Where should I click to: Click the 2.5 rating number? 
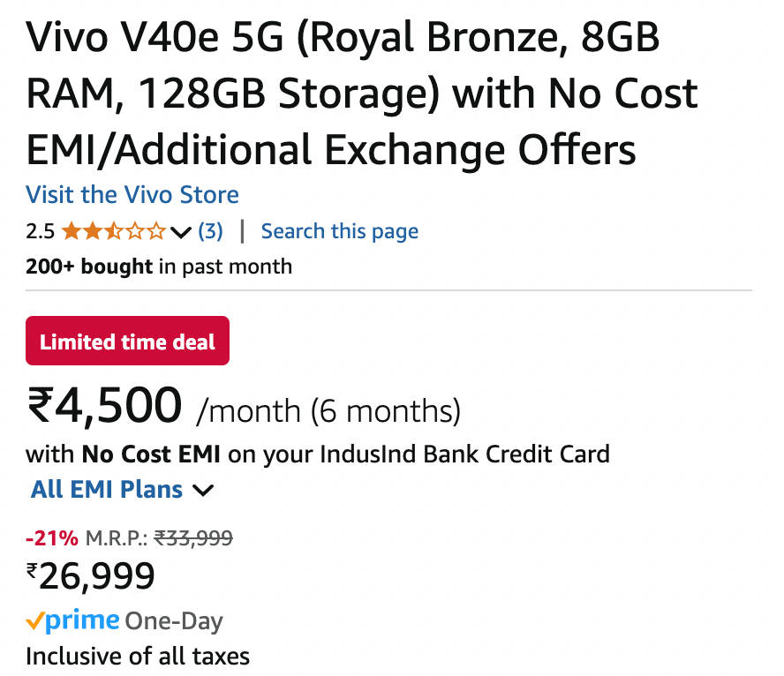[40, 232]
